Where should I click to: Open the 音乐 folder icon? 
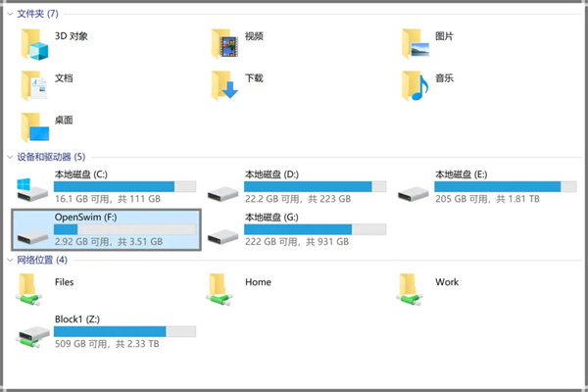[x=416, y=85]
